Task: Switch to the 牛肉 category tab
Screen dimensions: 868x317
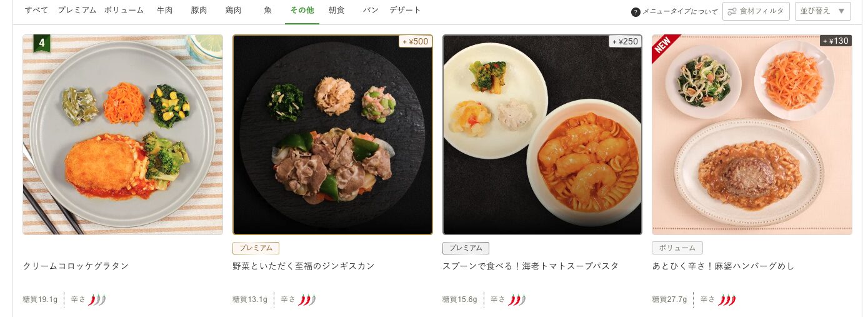Action: [x=165, y=11]
